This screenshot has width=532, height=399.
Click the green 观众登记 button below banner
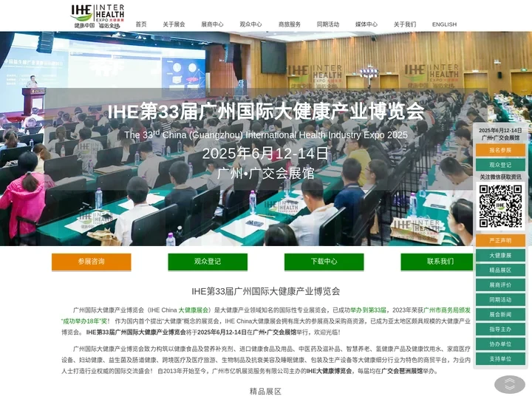tap(208, 262)
